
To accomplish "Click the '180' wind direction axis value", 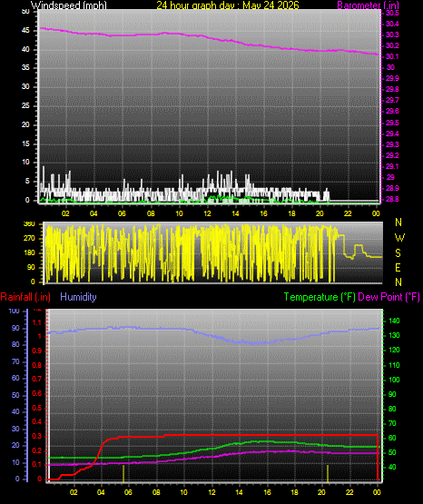I will 29,253.
